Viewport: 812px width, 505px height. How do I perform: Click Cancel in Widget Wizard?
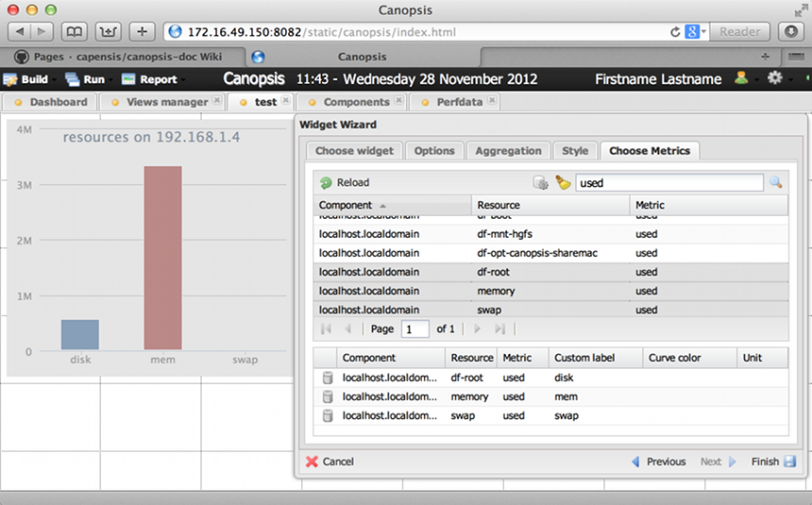pos(330,462)
